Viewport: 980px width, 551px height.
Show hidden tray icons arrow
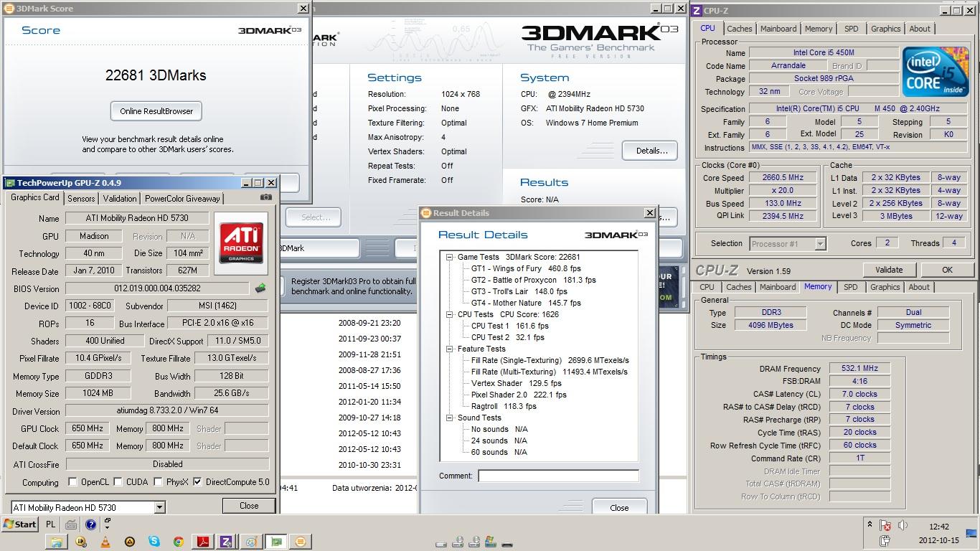coord(870,524)
